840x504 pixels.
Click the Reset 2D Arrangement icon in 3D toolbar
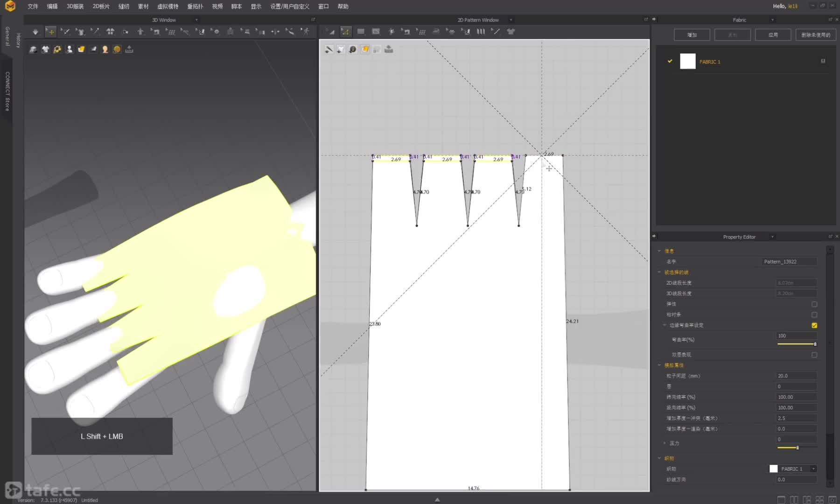[111, 32]
